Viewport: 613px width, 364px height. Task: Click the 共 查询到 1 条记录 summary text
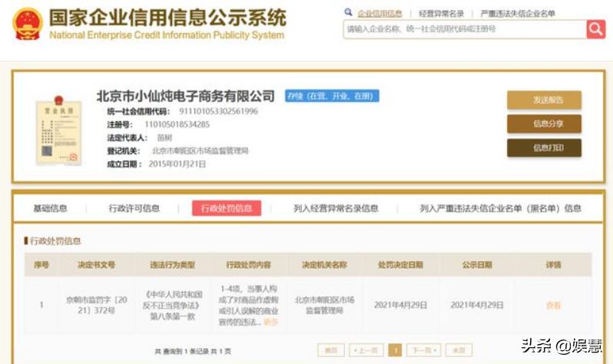[193, 352]
